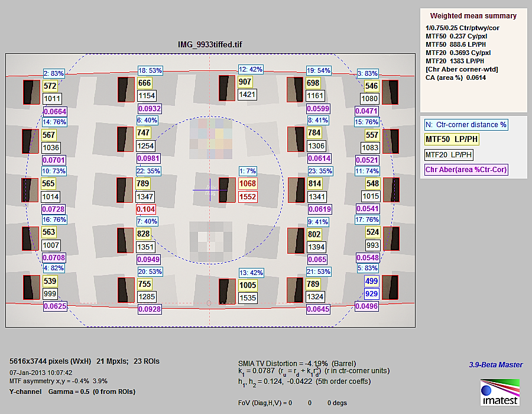Click the color patch chart above center
The image size is (532, 414).
point(209,136)
